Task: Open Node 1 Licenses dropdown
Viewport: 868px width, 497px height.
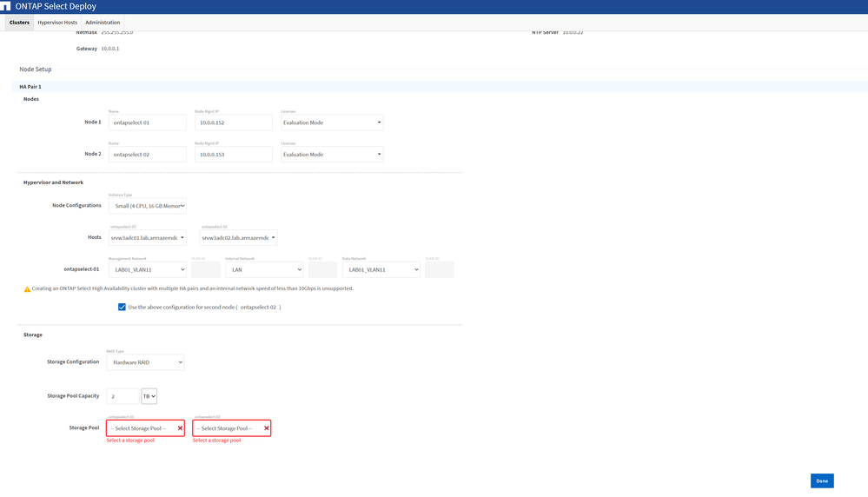Action: pyautogui.click(x=332, y=123)
